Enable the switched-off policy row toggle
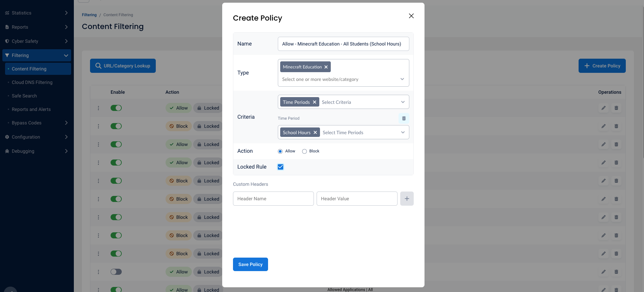 click(116, 272)
